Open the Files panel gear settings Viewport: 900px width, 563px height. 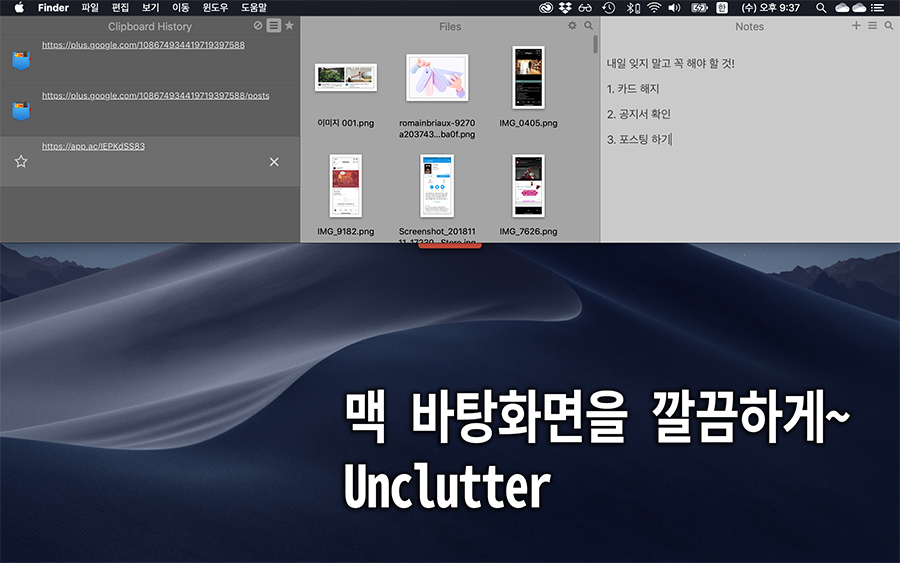coord(572,25)
